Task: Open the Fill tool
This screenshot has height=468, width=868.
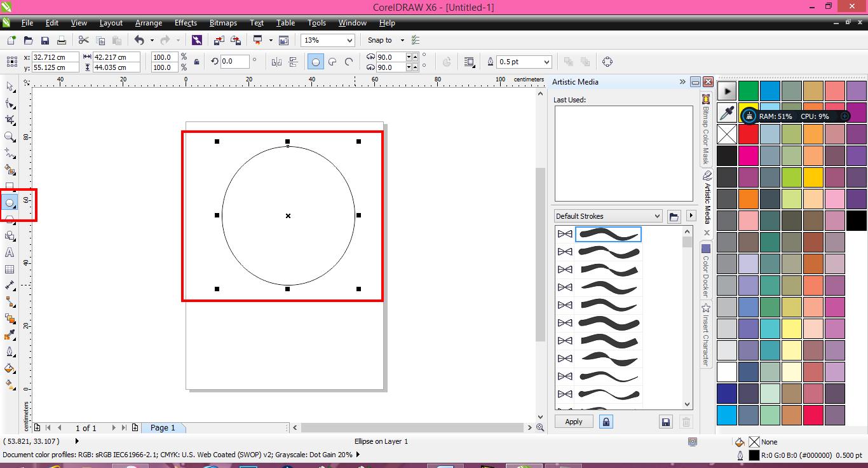Action: click(x=10, y=369)
